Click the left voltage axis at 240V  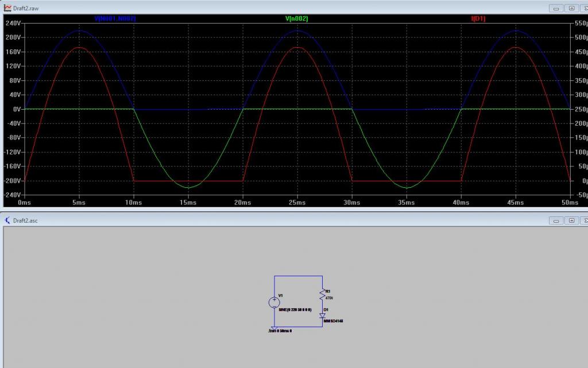click(x=13, y=23)
